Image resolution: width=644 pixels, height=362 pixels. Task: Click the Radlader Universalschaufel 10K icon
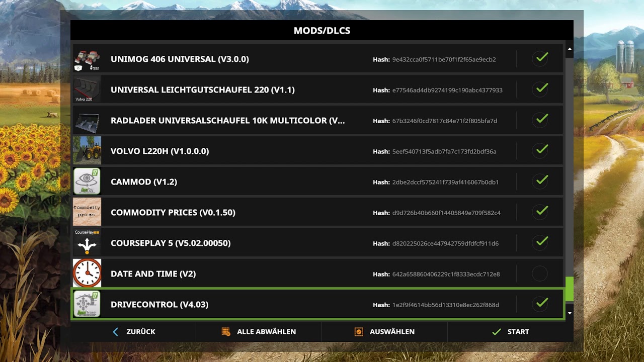(x=87, y=121)
